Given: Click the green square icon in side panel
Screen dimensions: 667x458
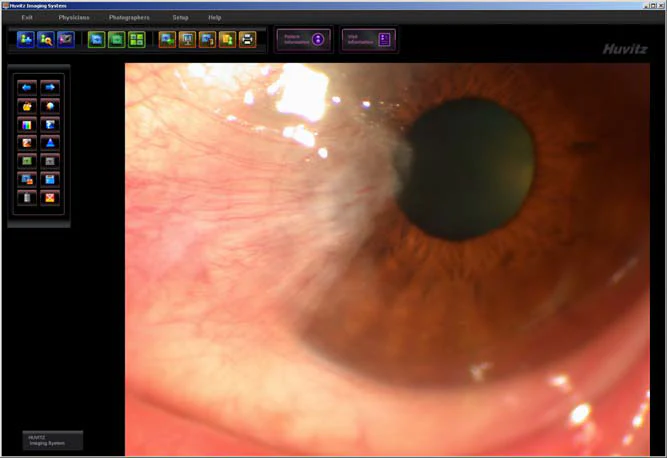Looking at the screenshot, I should tap(27, 161).
